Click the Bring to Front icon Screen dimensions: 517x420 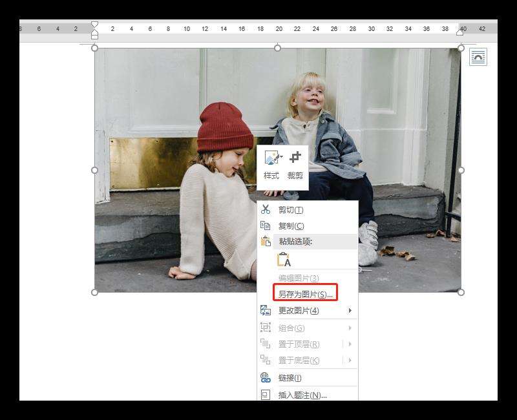point(266,344)
